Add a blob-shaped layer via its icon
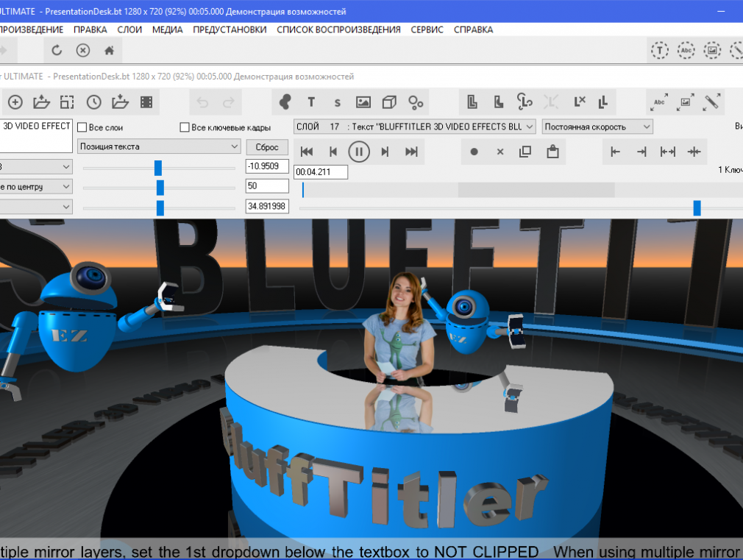Image resolution: width=743 pixels, height=560 pixels. [x=285, y=102]
